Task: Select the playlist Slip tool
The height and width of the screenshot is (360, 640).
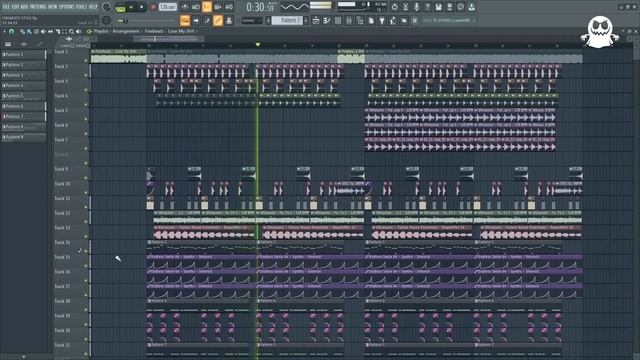Action: [50, 31]
